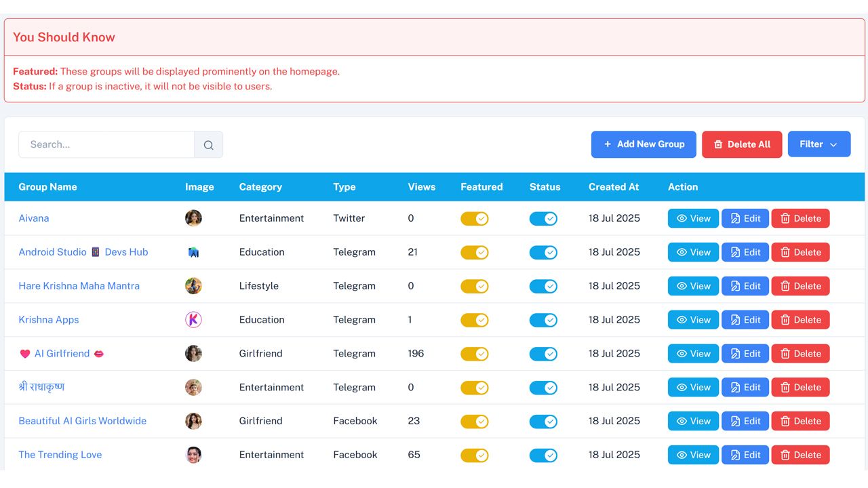Edit the Beautiful AI Girls Worldwide group
Image resolution: width=868 pixels, height=488 pixels.
pyautogui.click(x=745, y=421)
